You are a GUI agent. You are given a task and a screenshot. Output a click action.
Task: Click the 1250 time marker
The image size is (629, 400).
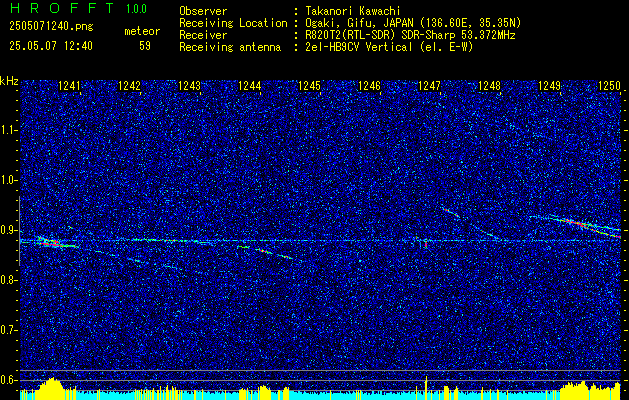click(x=609, y=86)
